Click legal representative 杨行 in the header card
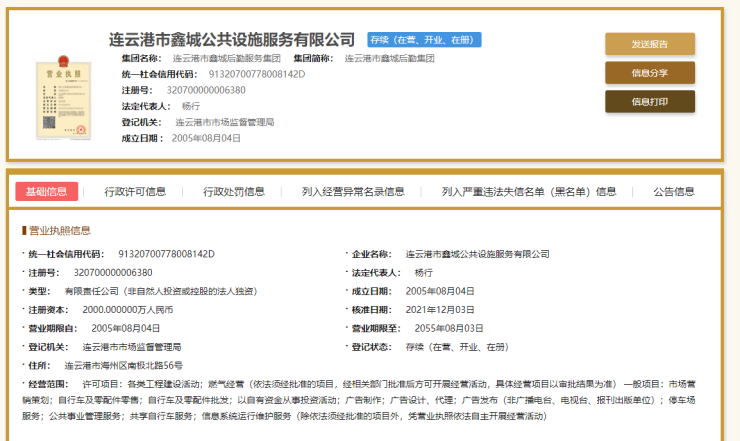The height and width of the screenshot is (441, 740). click(x=192, y=106)
